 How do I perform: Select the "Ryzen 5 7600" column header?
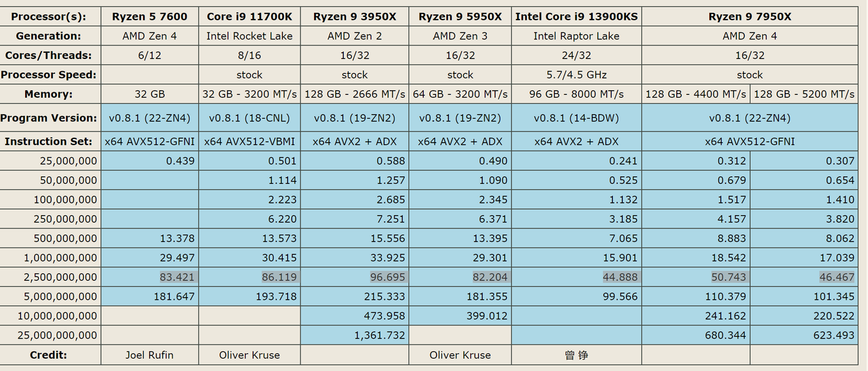click(149, 16)
